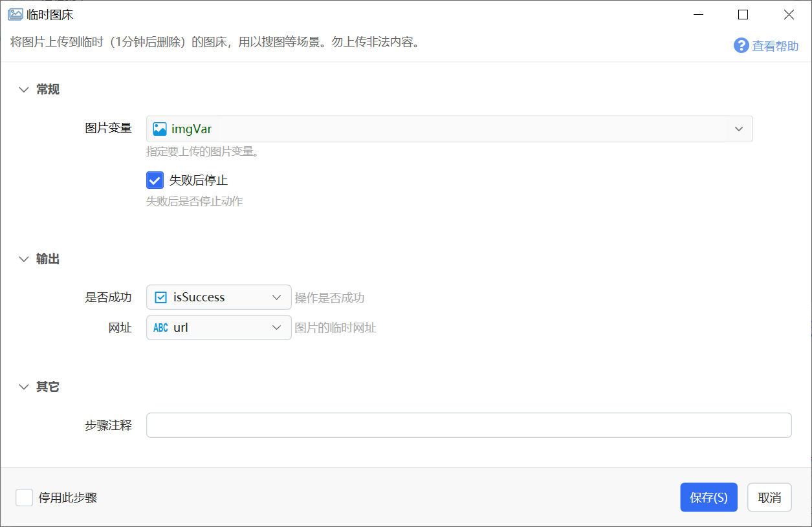The width and height of the screenshot is (812, 527).
Task: Maximize the 临时图床 window
Action: [x=743, y=14]
